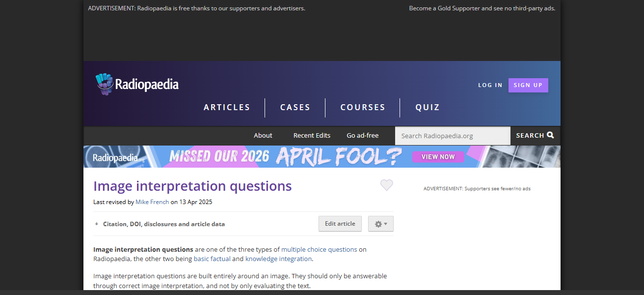The height and width of the screenshot is (295, 644).
Task: Open the knowledge integration link
Action: [278, 259]
